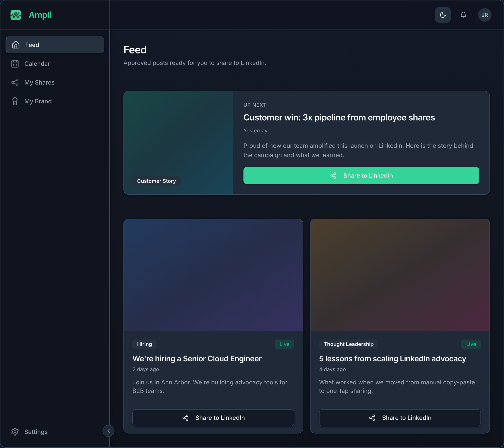Open the hiring post cover image
Viewport: 504px width, 448px height.
click(x=213, y=275)
